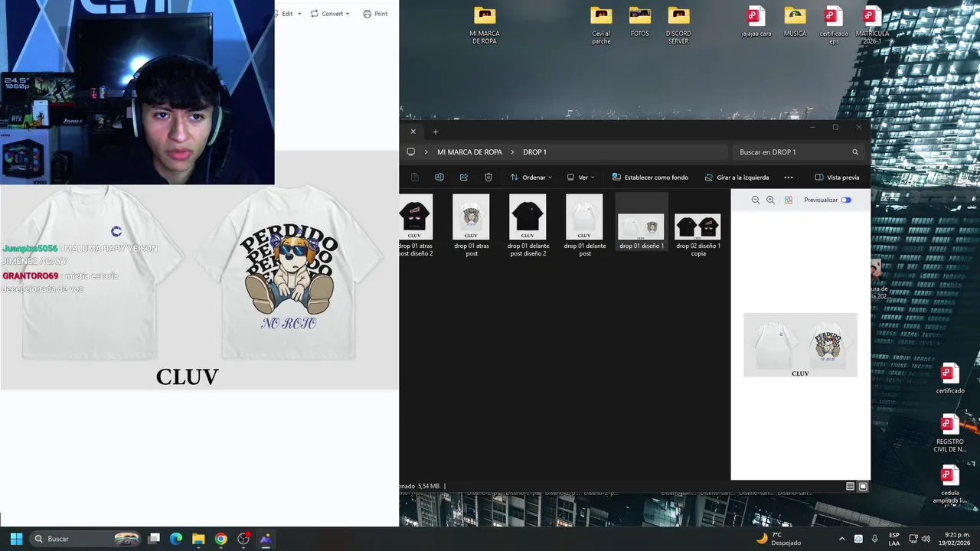Expand chevron between MI MARCA DE ROPA and DROP 1

click(513, 152)
